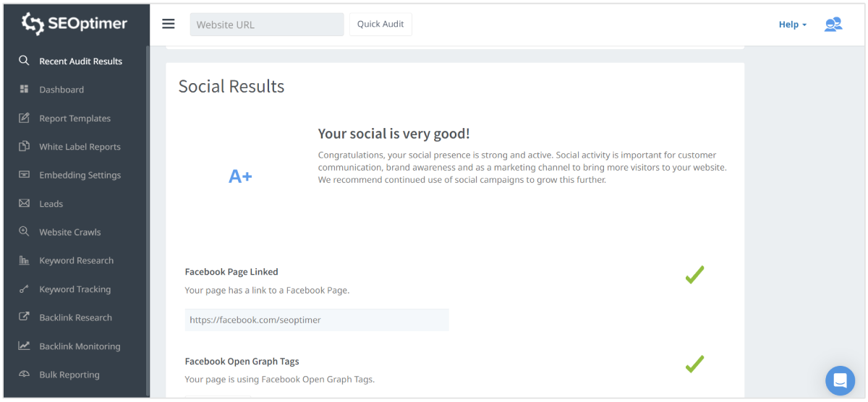Click the White Label Reports copy icon
Viewport: 868px width, 402px height.
click(x=24, y=147)
